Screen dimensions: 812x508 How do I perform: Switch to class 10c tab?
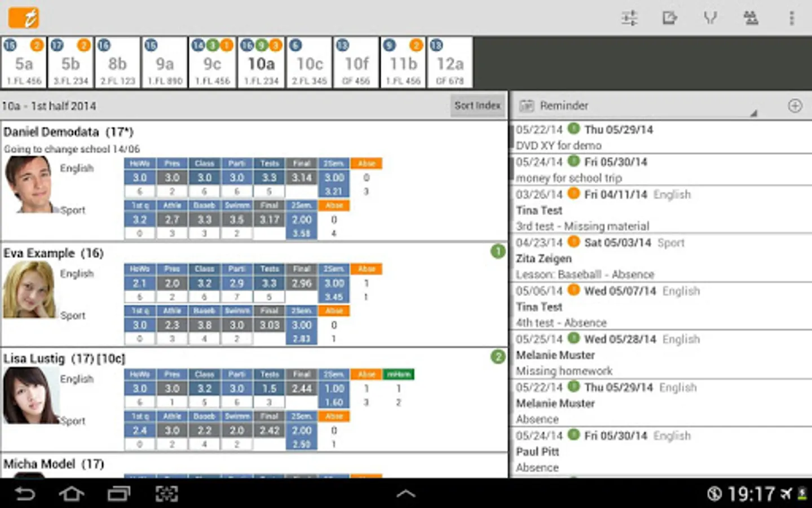point(309,63)
